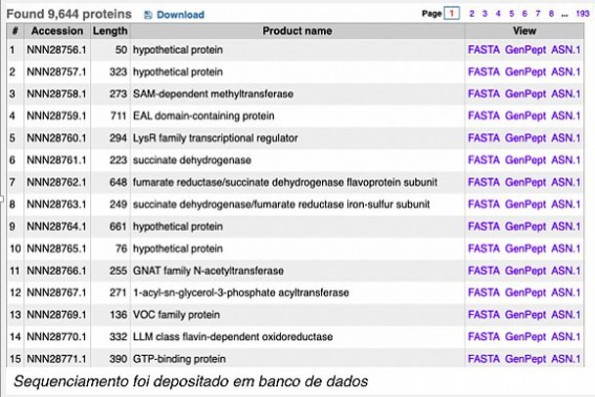This screenshot has width=595, height=397.
Task: Jump to page 193 of results
Action: 582,14
